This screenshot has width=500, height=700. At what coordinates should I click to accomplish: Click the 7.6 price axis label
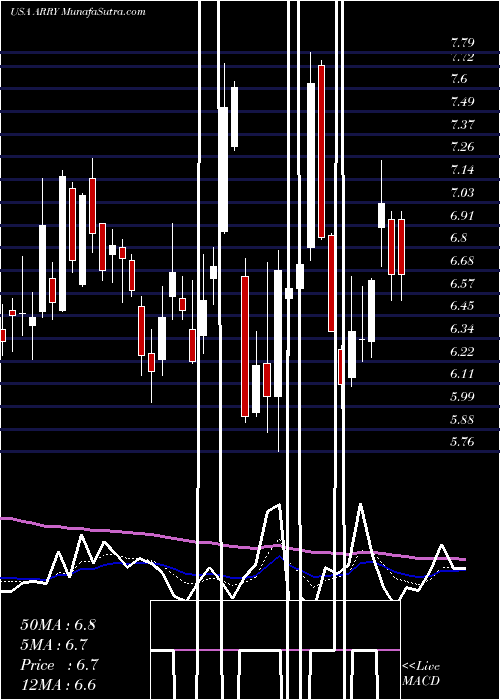(x=459, y=79)
